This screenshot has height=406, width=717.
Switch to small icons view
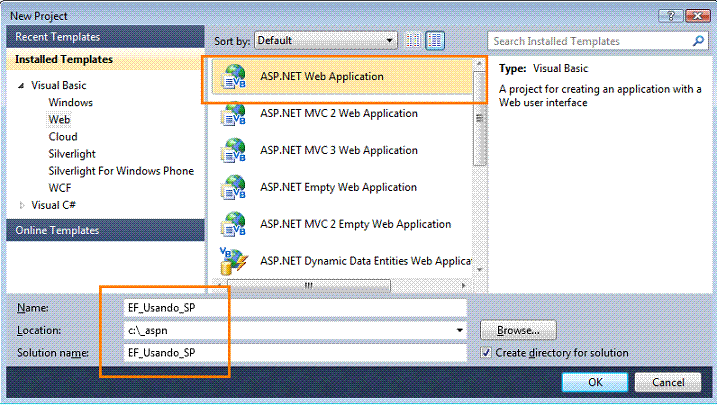[413, 41]
